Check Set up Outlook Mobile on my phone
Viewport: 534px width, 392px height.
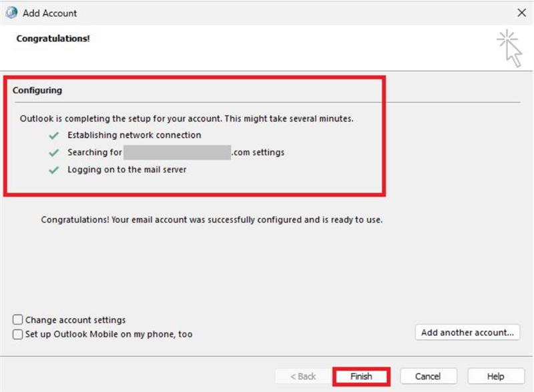coord(19,334)
